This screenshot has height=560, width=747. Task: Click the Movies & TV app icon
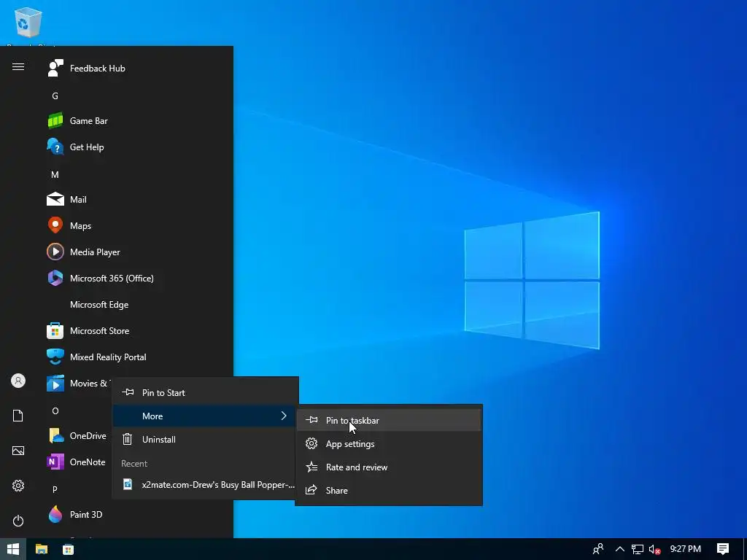(x=55, y=384)
